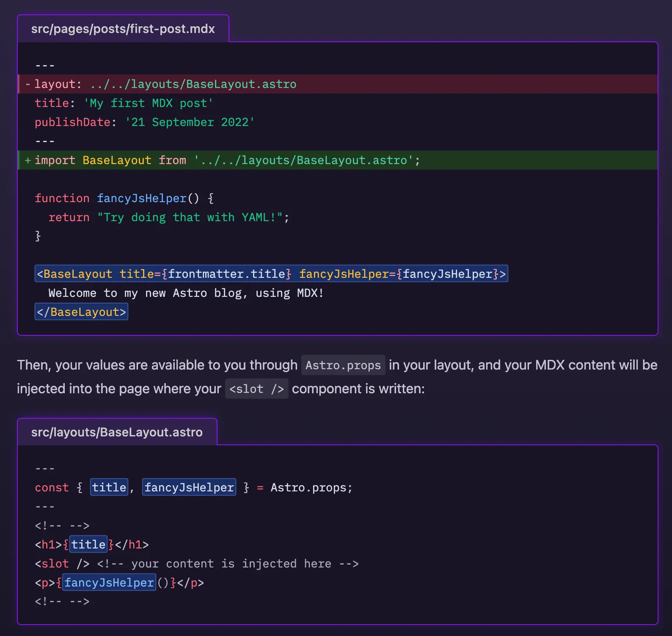Click the 'My first MDX post' title string
Viewport: 672px width, 636px height.
[148, 103]
